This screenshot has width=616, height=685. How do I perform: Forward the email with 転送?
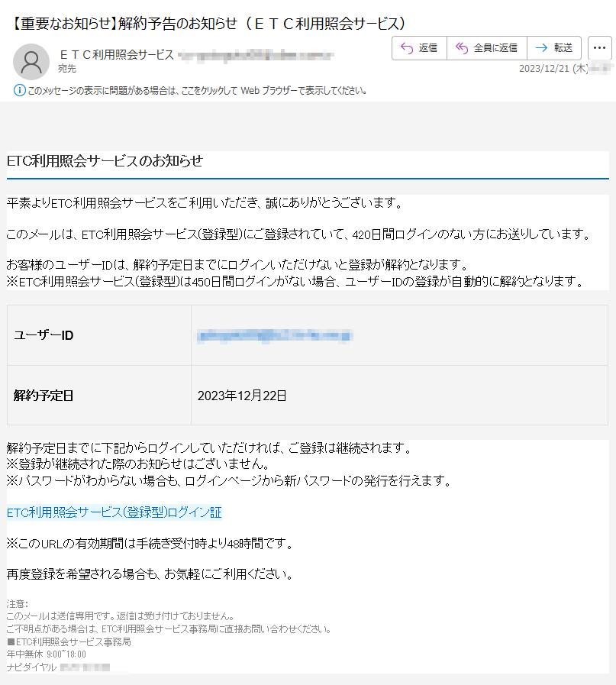554,48
